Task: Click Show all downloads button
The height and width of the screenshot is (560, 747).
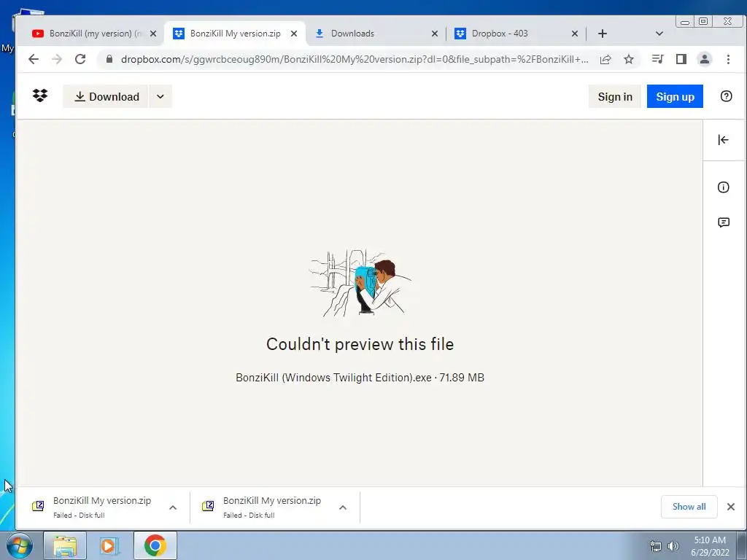Action: coord(689,507)
